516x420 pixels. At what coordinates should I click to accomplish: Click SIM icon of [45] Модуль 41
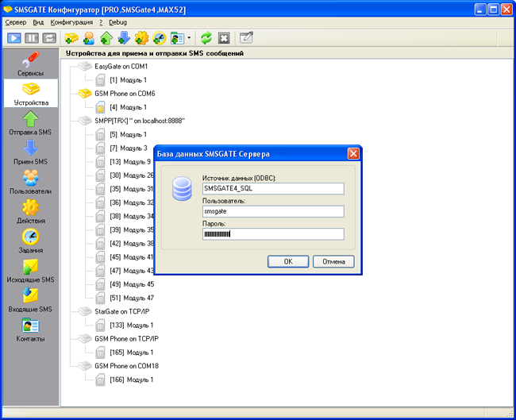pos(100,257)
